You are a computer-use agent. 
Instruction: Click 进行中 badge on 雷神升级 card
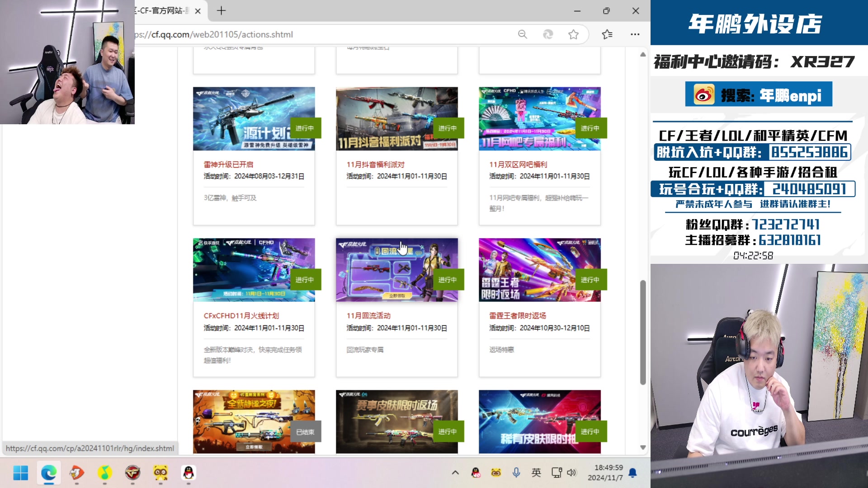pos(305,128)
